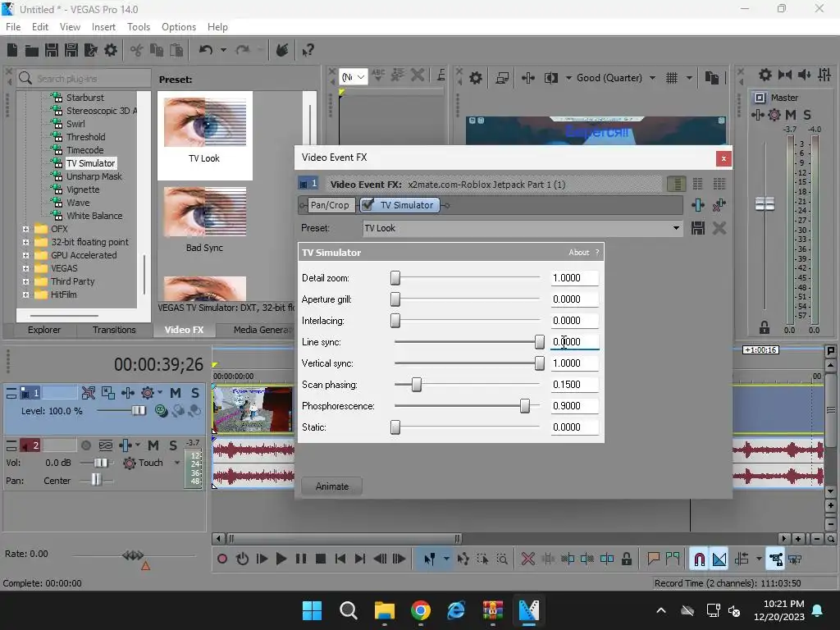This screenshot has height=630, width=840.
Task: Click the Static value input field
Action: (x=574, y=427)
